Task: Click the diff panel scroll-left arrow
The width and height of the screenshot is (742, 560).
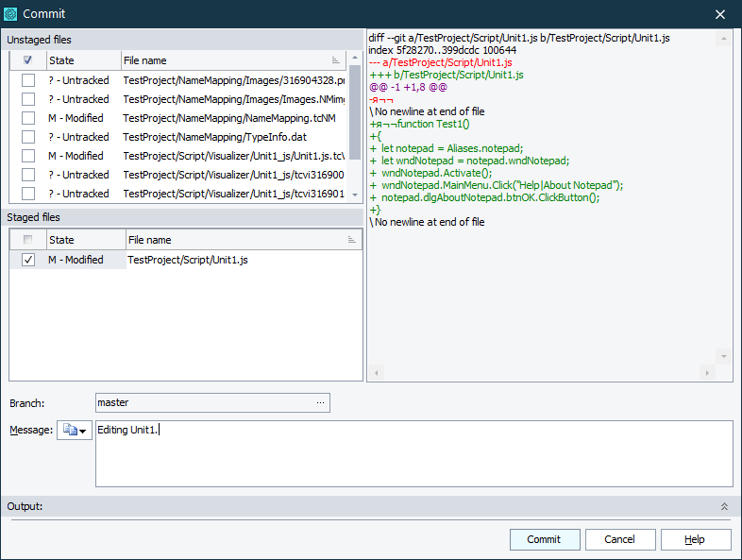Action: [375, 373]
